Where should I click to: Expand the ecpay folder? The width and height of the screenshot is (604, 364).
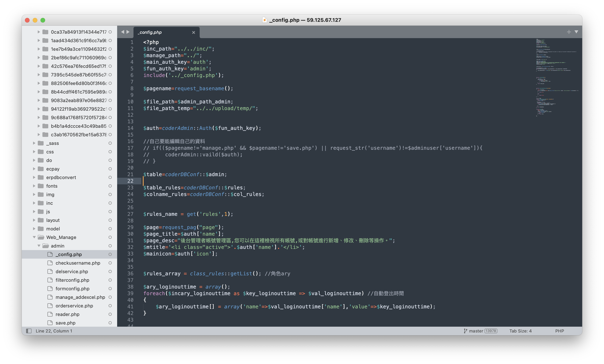34,169
